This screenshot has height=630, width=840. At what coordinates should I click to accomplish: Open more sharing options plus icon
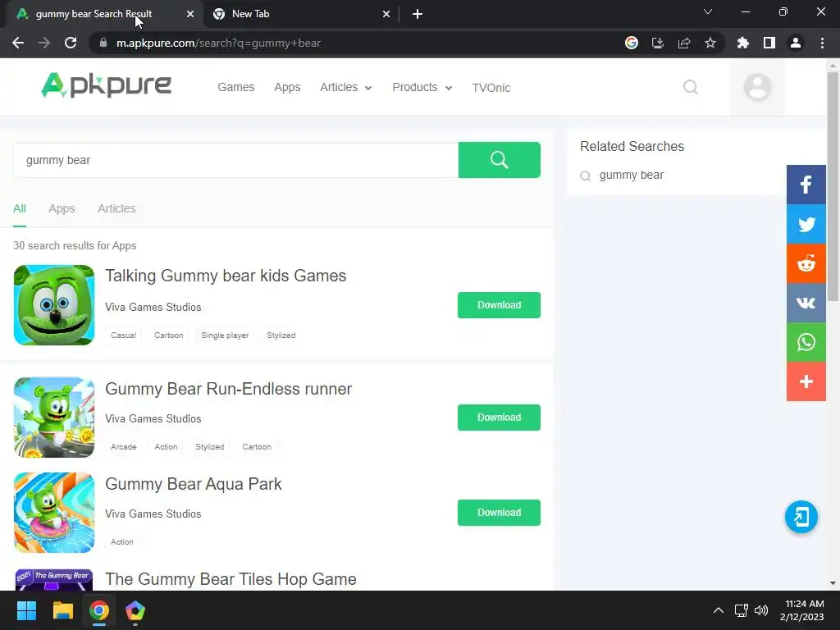click(806, 381)
